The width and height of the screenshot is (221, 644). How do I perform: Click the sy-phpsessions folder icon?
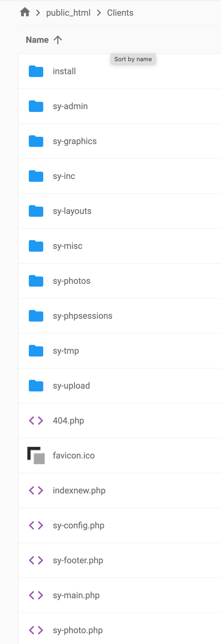tap(36, 316)
